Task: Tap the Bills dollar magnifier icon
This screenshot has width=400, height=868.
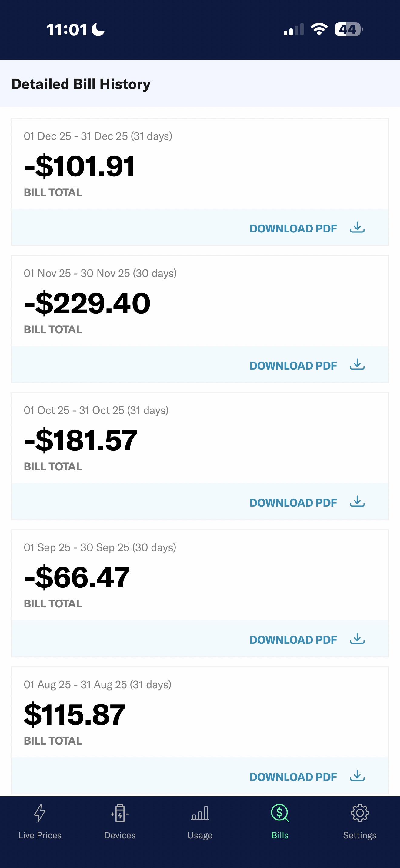Action: point(280,813)
